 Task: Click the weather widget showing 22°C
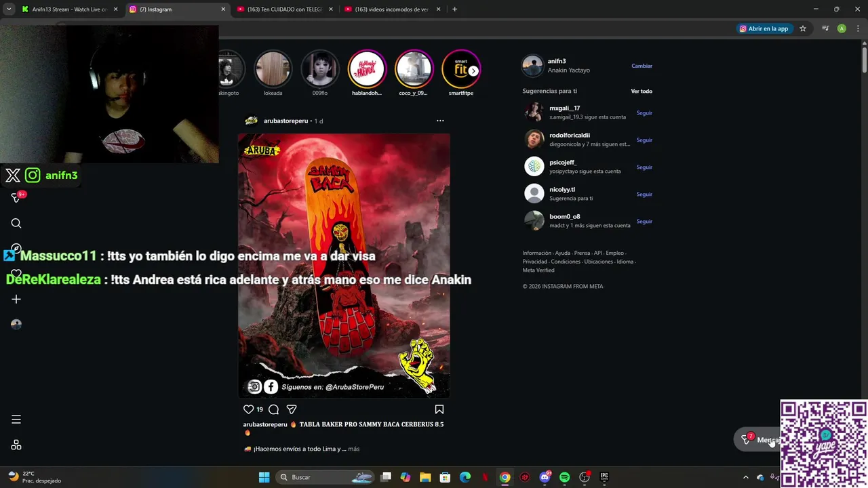point(34,477)
